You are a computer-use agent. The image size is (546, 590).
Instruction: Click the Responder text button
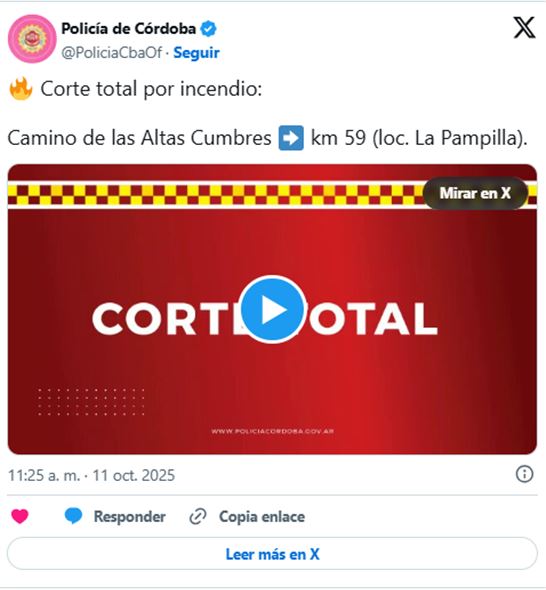pyautogui.click(x=129, y=516)
